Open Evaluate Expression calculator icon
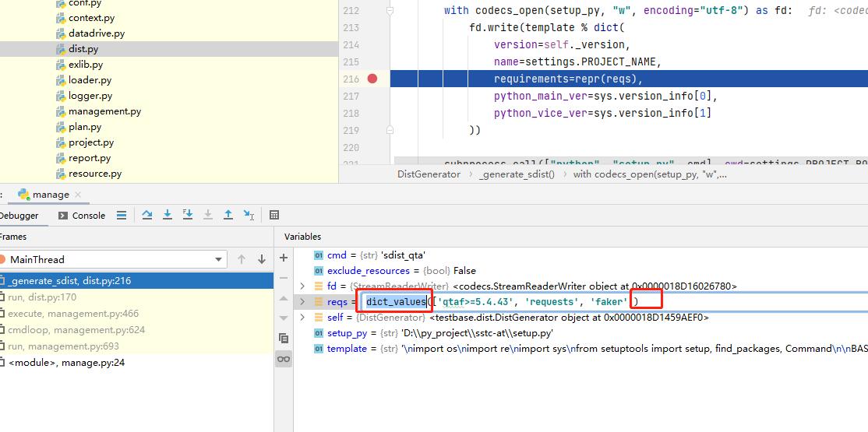The image size is (868, 432). pyautogui.click(x=274, y=215)
